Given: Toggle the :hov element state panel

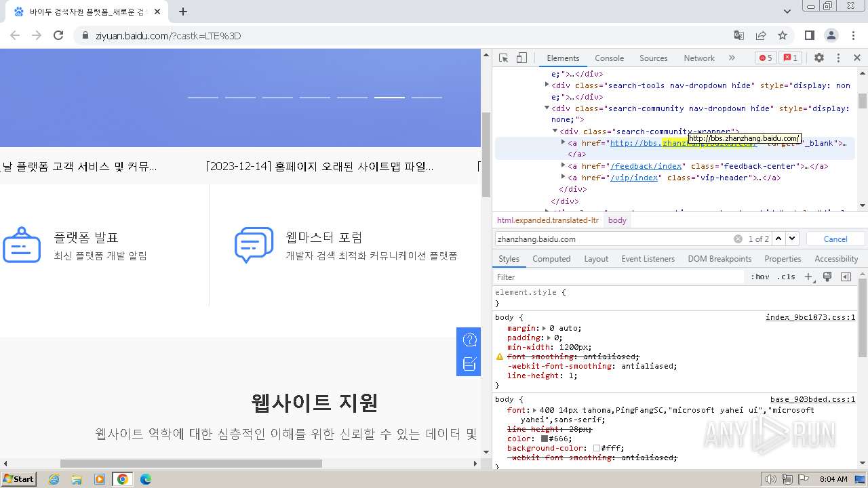Looking at the screenshot, I should click(760, 277).
